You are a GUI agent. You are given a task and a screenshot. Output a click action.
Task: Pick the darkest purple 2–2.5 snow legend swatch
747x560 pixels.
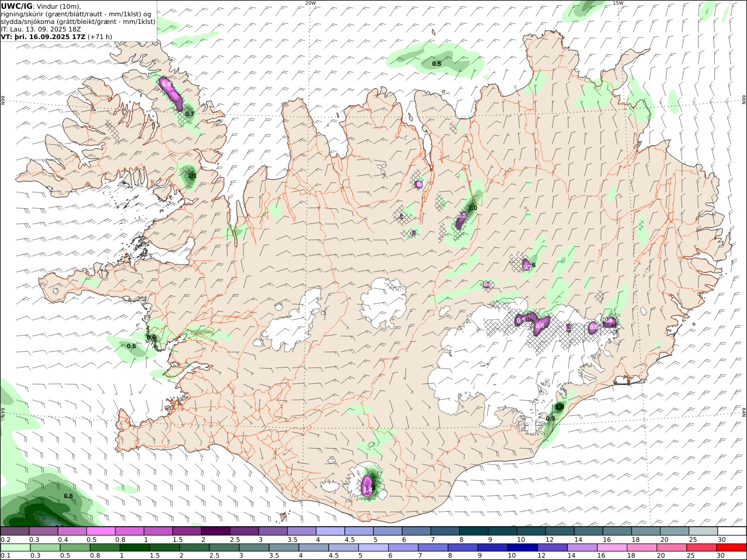215,531
